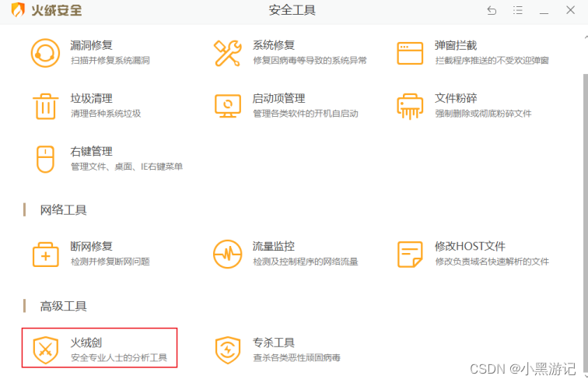Click description 管理文件、桌面、IE右键菜单

coord(127,167)
